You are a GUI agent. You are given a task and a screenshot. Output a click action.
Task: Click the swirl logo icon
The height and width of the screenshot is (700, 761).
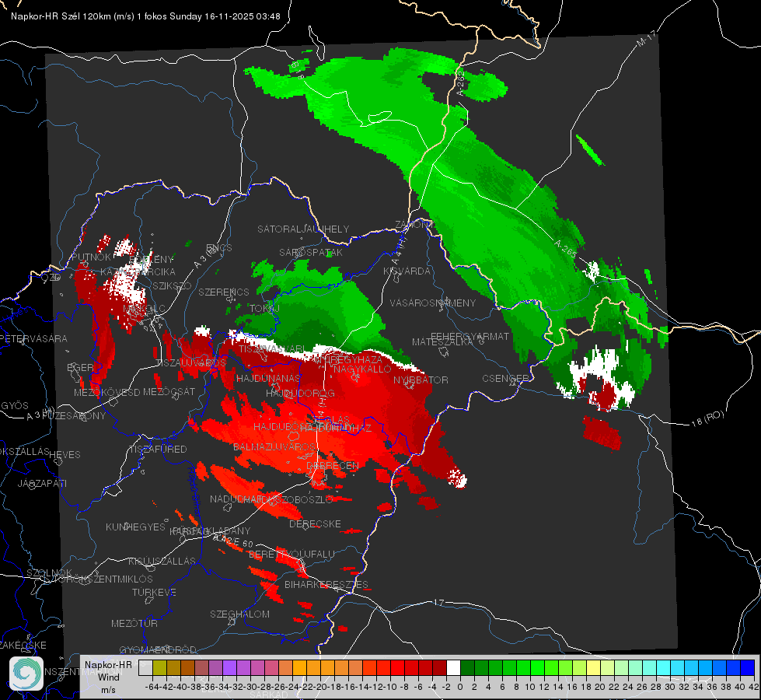(26, 673)
